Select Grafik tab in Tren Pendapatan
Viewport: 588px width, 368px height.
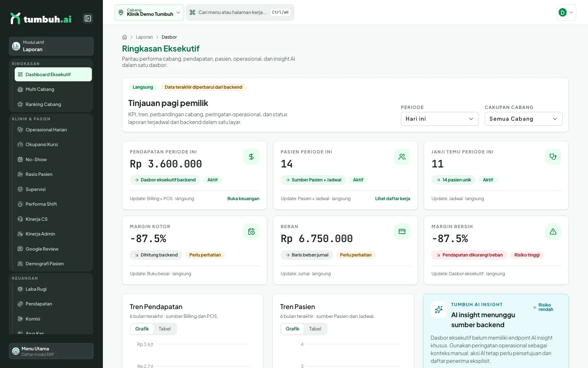pos(142,329)
